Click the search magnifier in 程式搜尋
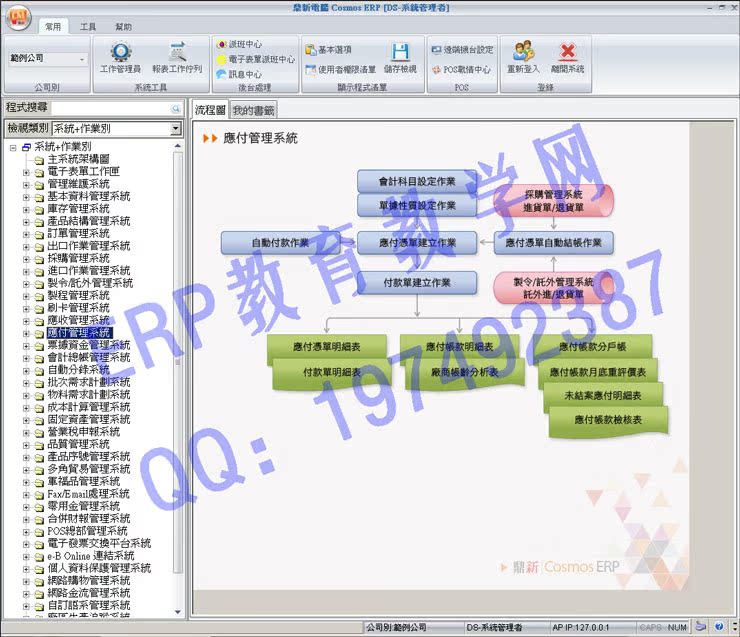 pyautogui.click(x=176, y=109)
